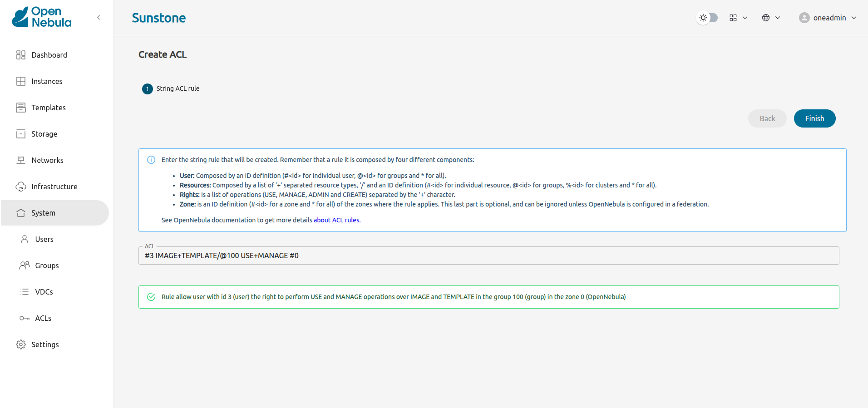Open the zone globe dropdown
The height and width of the screenshot is (408, 868).
click(771, 18)
